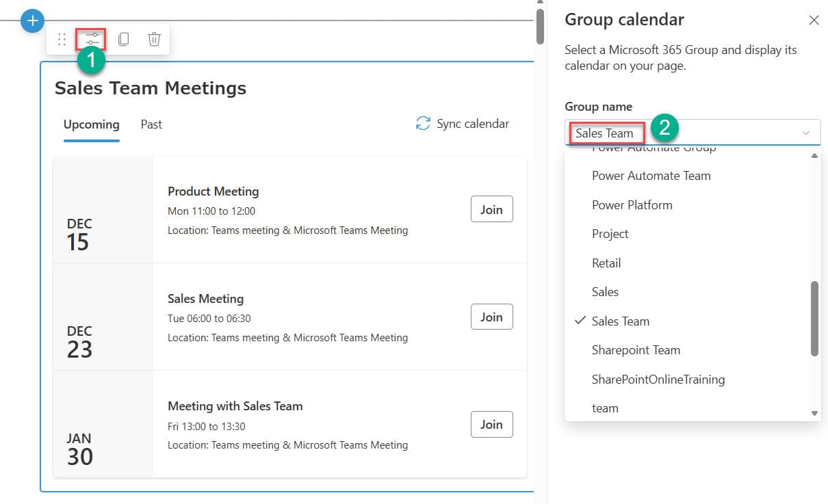Duplicate the calendar web part
This screenshot has width=828, height=504.
(124, 39)
